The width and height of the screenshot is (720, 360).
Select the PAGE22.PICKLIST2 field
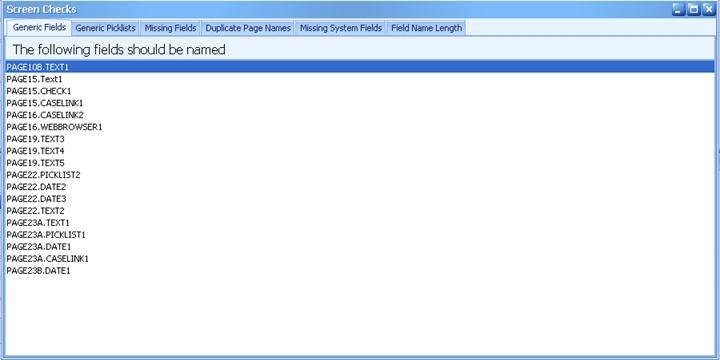(x=360, y=174)
